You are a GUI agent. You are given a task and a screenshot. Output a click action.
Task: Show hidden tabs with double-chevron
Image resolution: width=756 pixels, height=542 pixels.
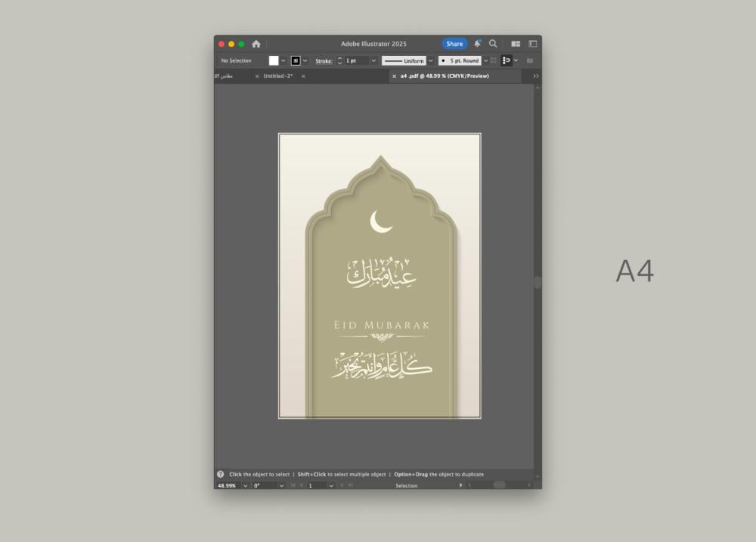[536, 76]
